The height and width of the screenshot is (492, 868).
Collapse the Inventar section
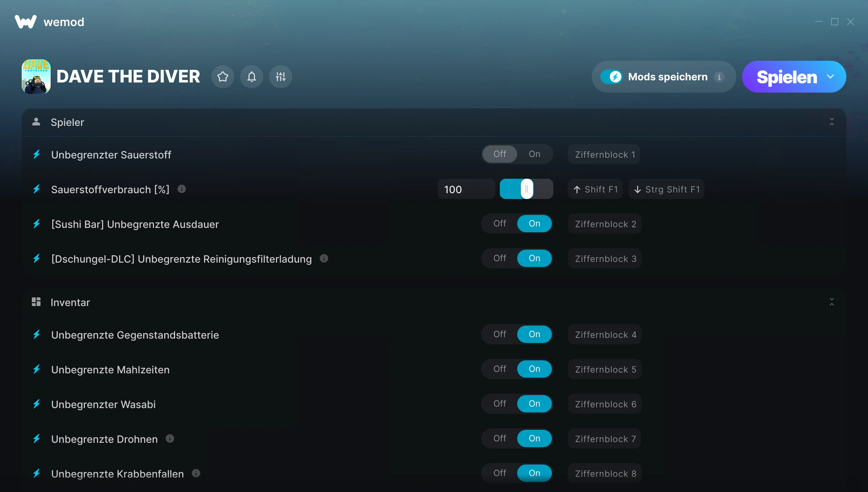point(832,302)
